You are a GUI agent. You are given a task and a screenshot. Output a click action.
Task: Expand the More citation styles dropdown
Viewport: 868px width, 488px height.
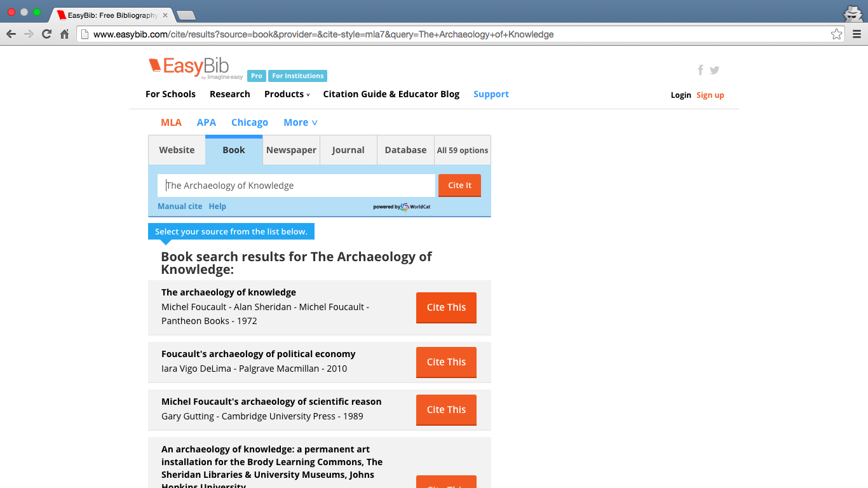coord(300,123)
